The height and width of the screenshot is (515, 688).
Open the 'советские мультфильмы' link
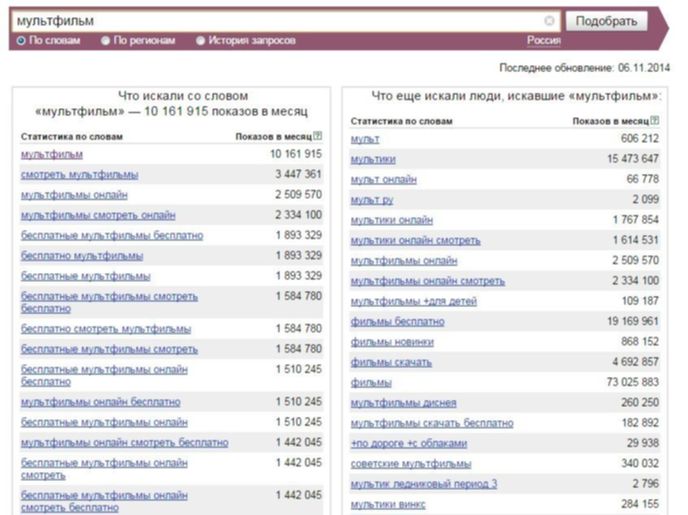click(x=411, y=464)
